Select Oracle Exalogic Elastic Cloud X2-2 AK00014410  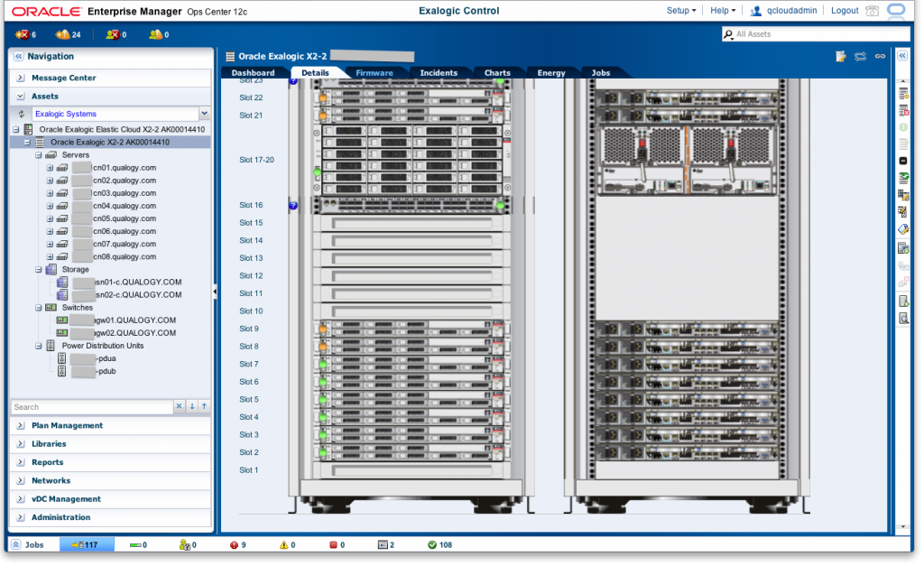122,129
